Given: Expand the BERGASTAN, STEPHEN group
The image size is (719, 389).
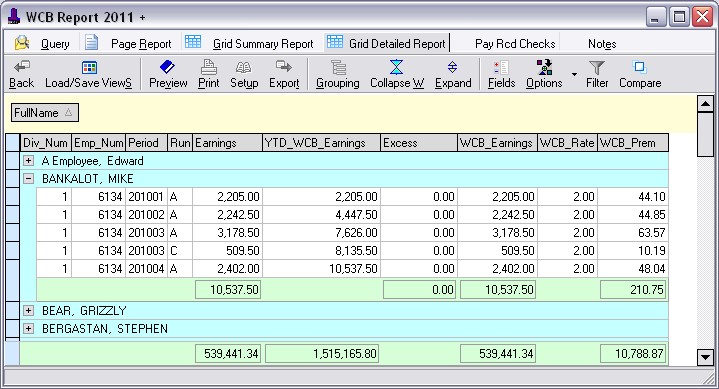Looking at the screenshot, I should 28,328.
